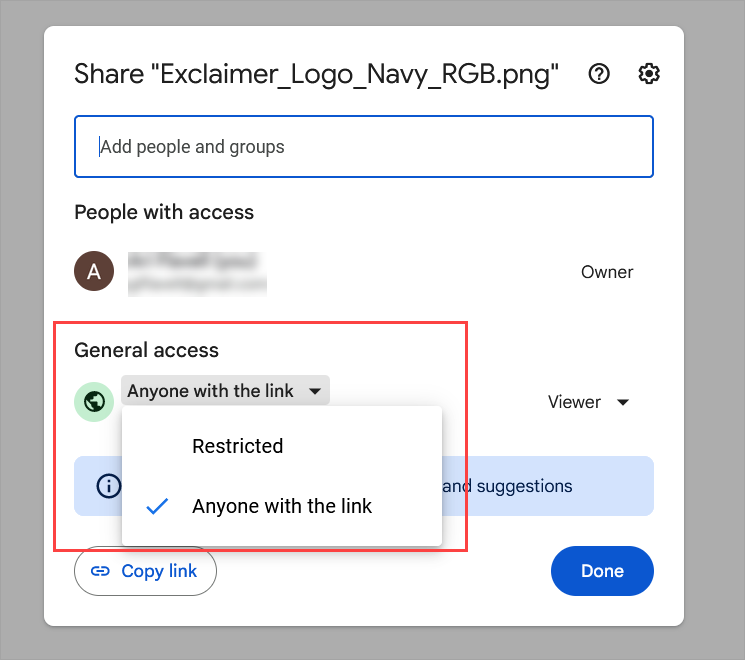745x660 pixels.
Task: Click the green globe general access icon
Action: tap(95, 402)
